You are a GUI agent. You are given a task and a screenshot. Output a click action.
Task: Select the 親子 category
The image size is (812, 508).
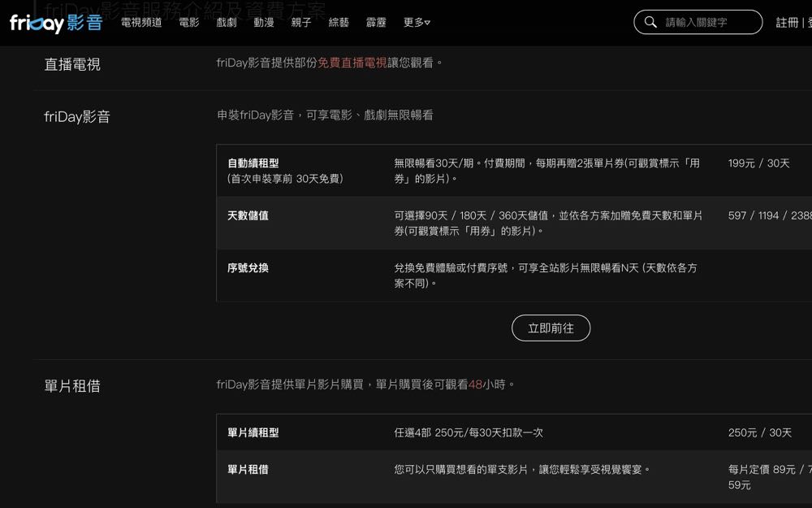click(x=301, y=22)
